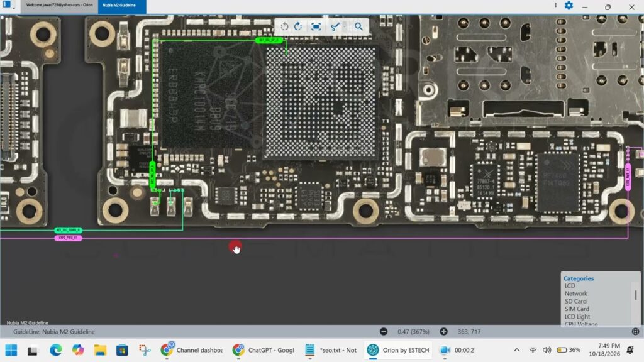The image size is (644, 362).
Task: Switch to ChatGPT Chrome window
Action: click(x=264, y=350)
